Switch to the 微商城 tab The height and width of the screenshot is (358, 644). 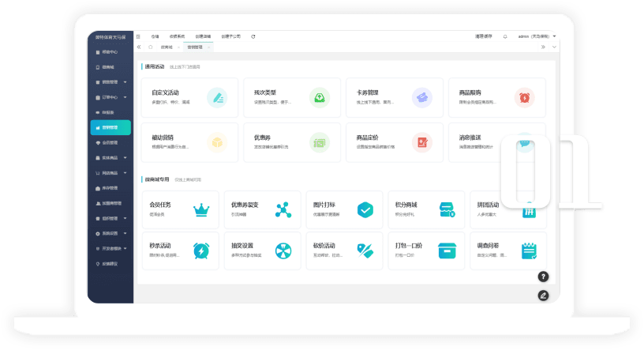click(x=167, y=47)
